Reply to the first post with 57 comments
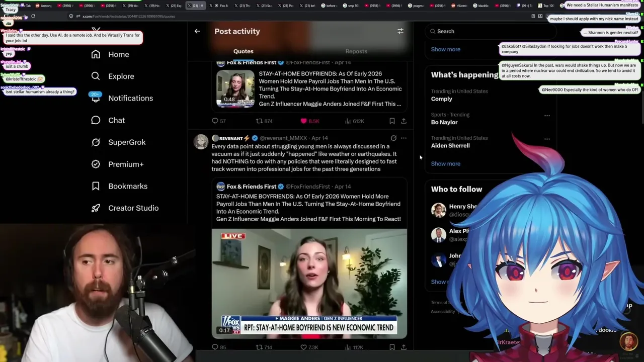The image size is (644, 362). coord(219,121)
